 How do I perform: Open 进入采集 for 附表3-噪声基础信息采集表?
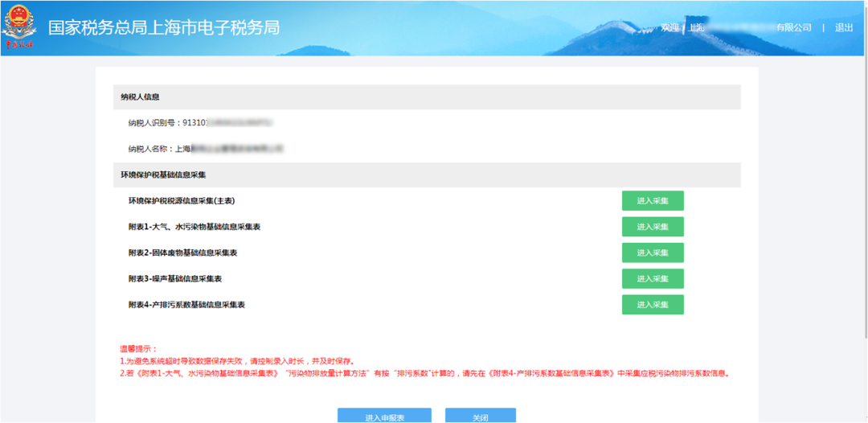[x=653, y=278]
